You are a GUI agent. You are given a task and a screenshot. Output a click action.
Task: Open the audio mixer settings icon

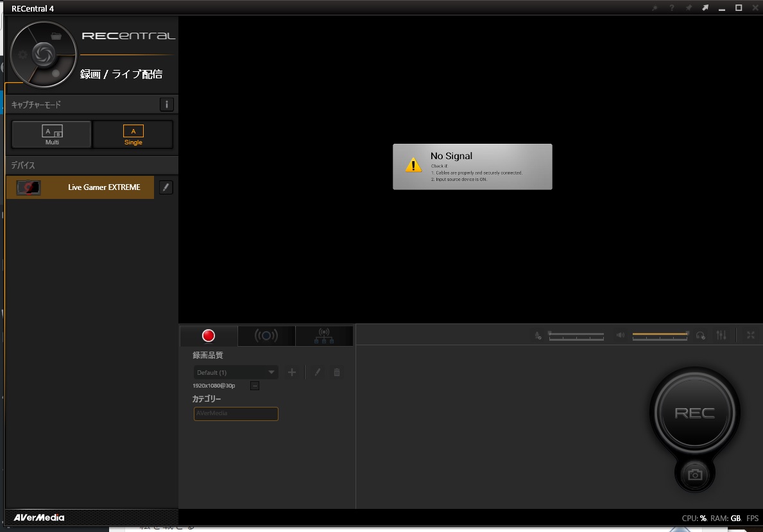(x=721, y=336)
